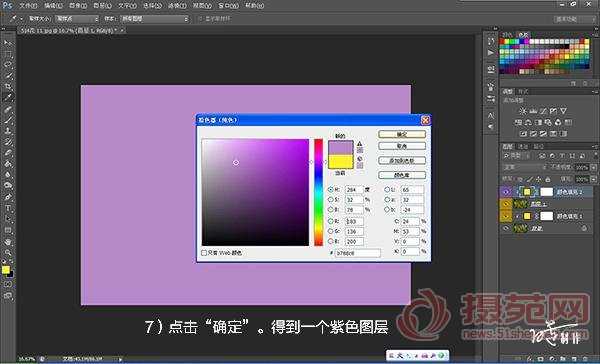The image size is (600, 364).
Task: Open the Image menu
Action: (77, 6)
